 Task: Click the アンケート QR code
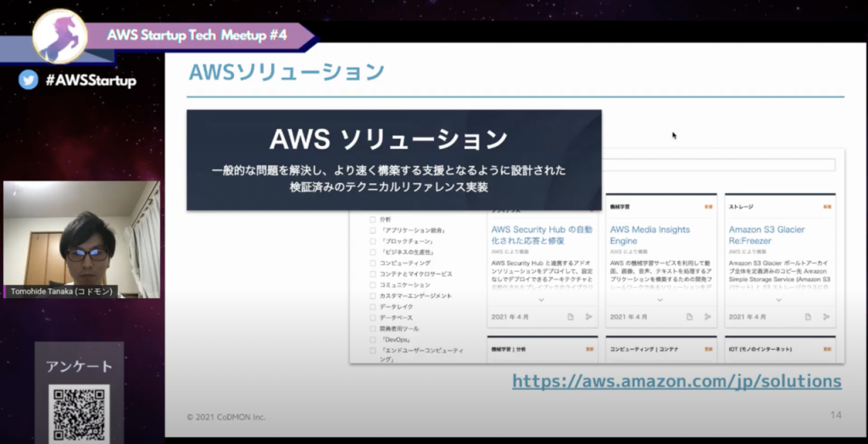coord(79,413)
